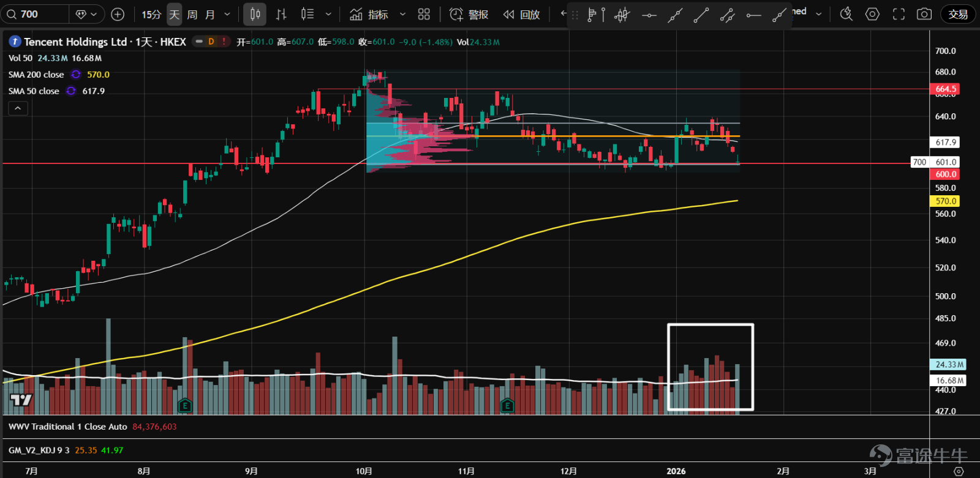This screenshot has width=980, height=478.
Task: Click the SMA 200 refresh loading icon
Action: 76,75
